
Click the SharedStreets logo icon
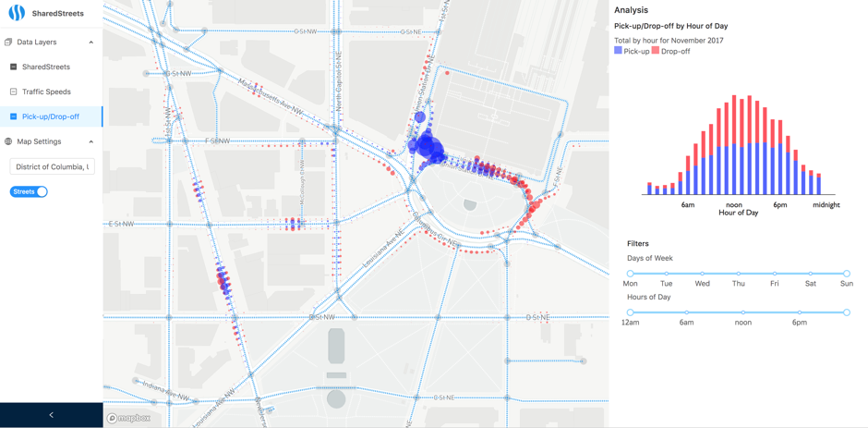pos(17,12)
